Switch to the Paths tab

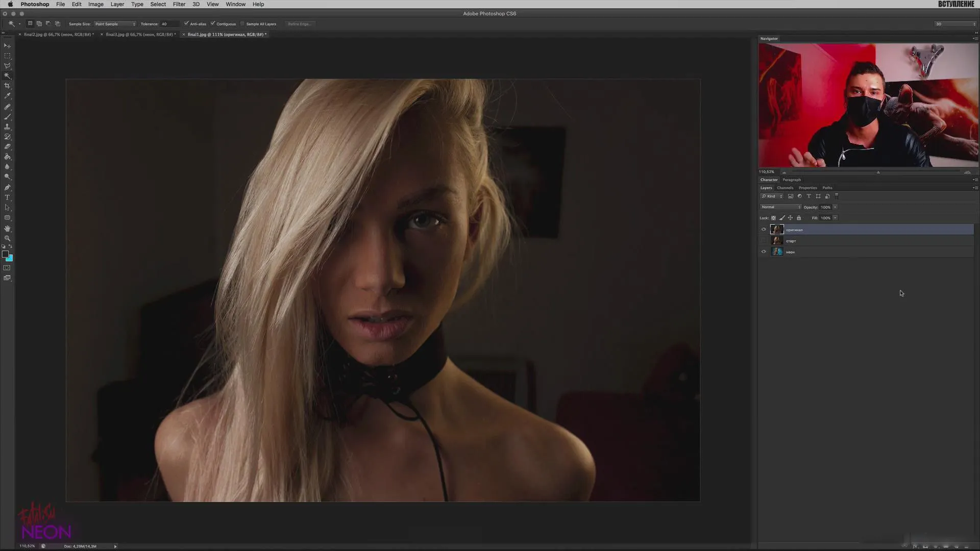point(827,188)
